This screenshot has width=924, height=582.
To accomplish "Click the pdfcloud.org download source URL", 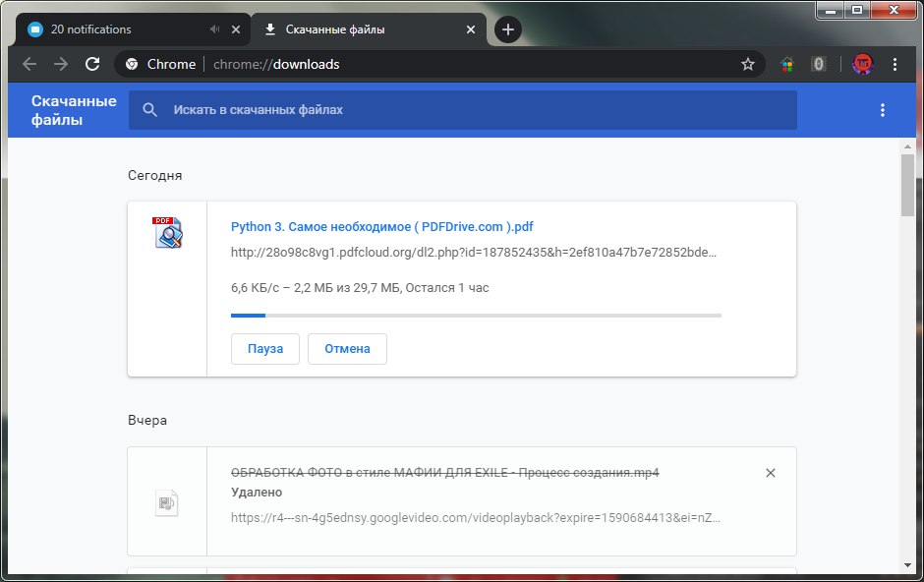I will pyautogui.click(x=474, y=253).
